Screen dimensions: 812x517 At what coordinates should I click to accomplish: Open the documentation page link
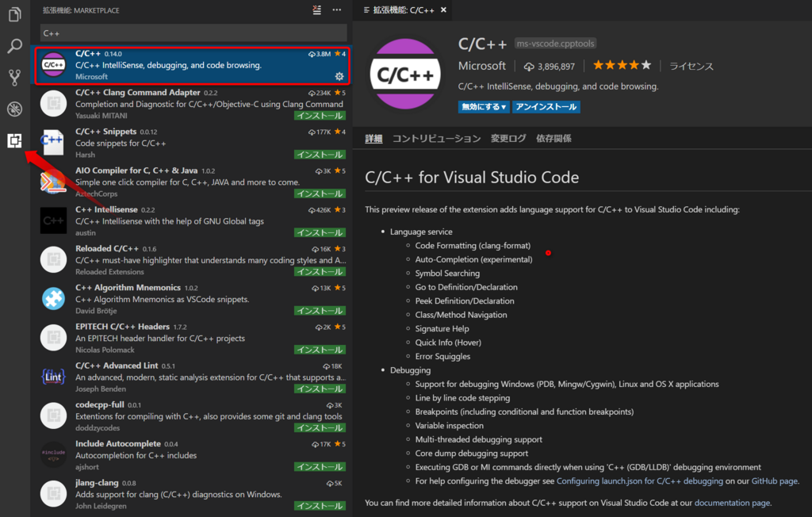tap(732, 503)
